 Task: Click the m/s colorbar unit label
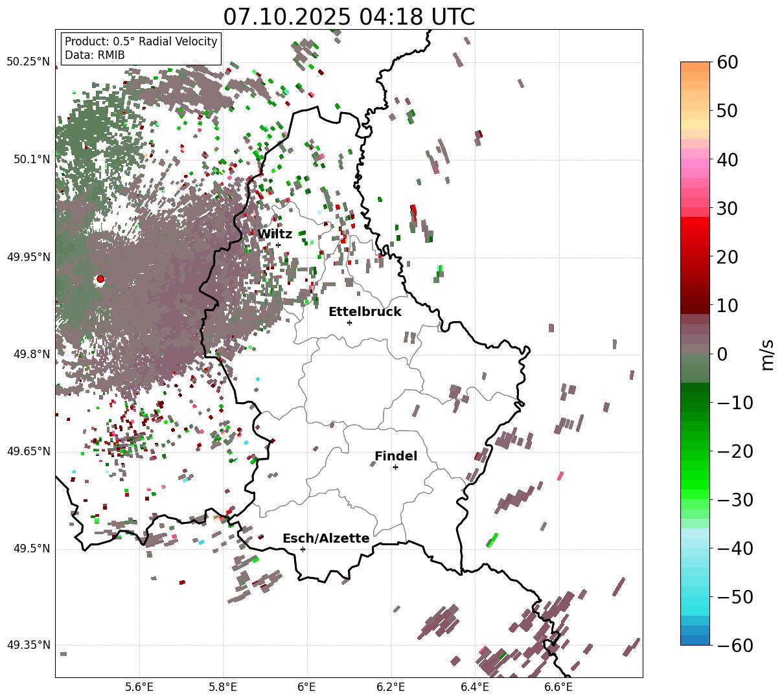point(767,354)
